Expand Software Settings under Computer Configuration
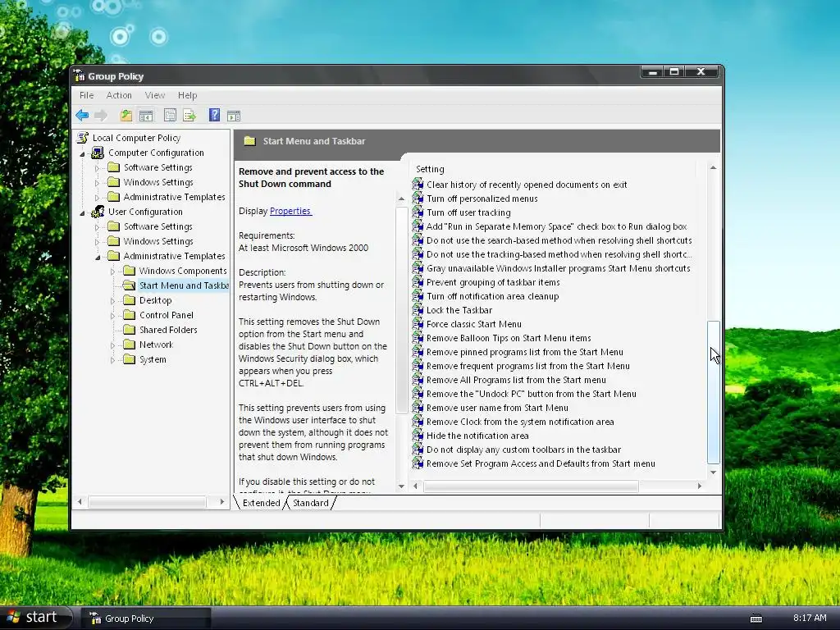 pyautogui.click(x=97, y=168)
